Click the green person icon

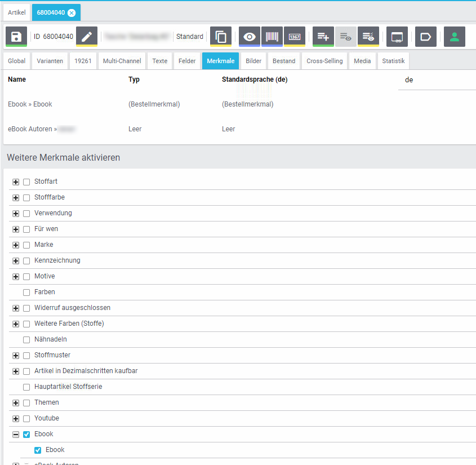454,37
